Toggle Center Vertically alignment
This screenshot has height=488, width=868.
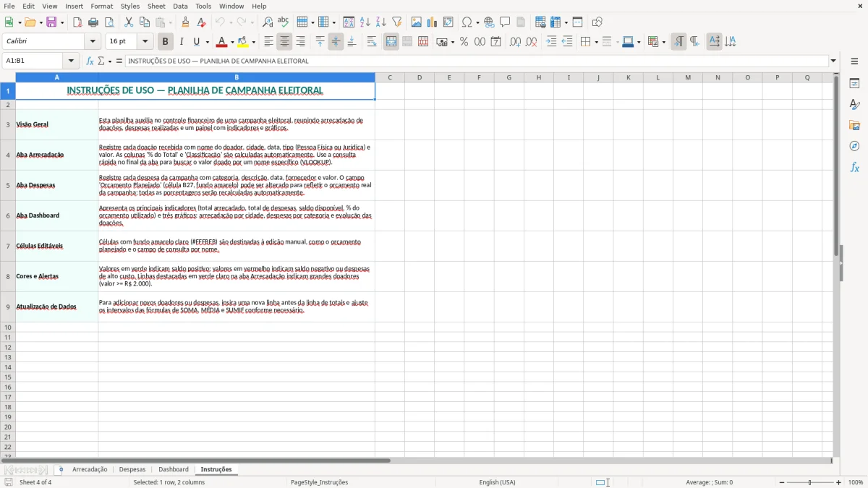[x=336, y=42]
